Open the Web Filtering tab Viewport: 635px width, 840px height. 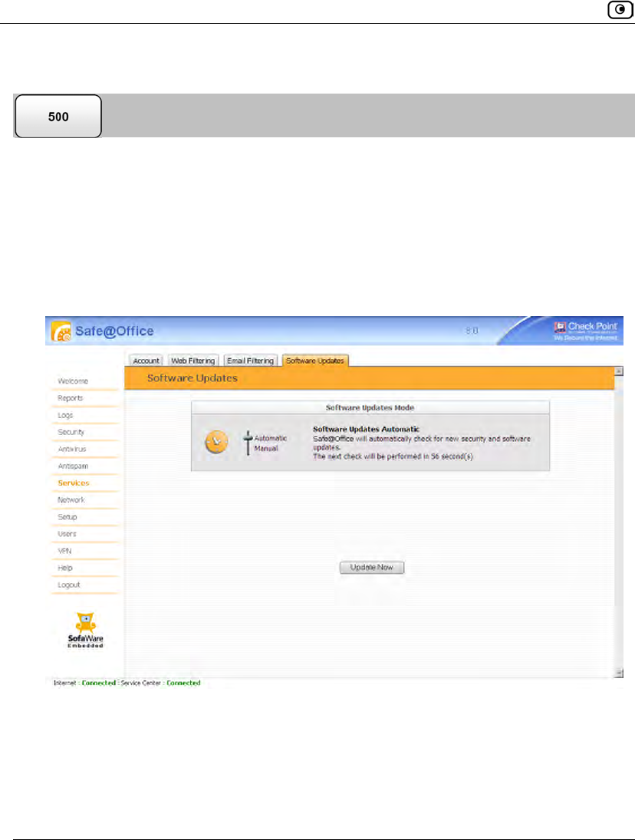(x=192, y=361)
